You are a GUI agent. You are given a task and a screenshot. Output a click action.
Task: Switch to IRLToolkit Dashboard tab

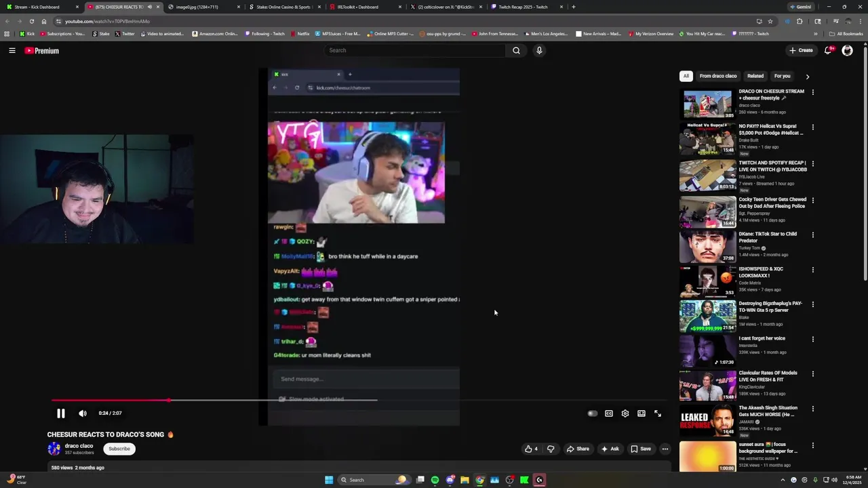tap(365, 7)
